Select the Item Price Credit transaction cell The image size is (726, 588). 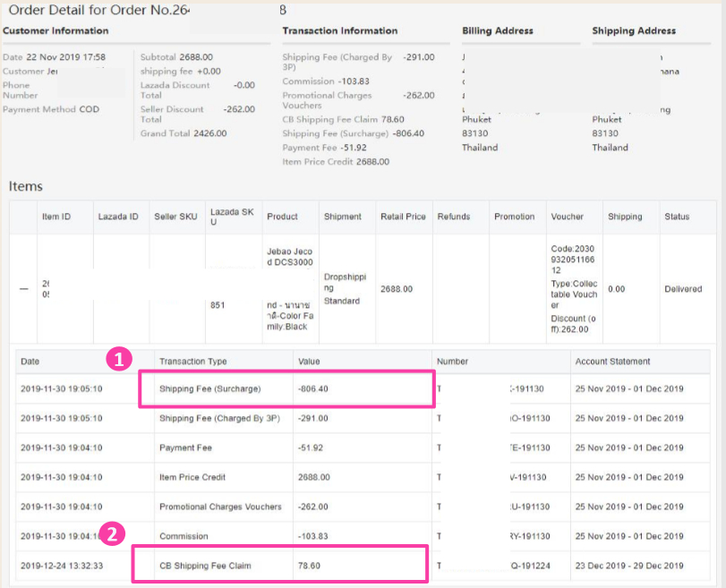192,477
